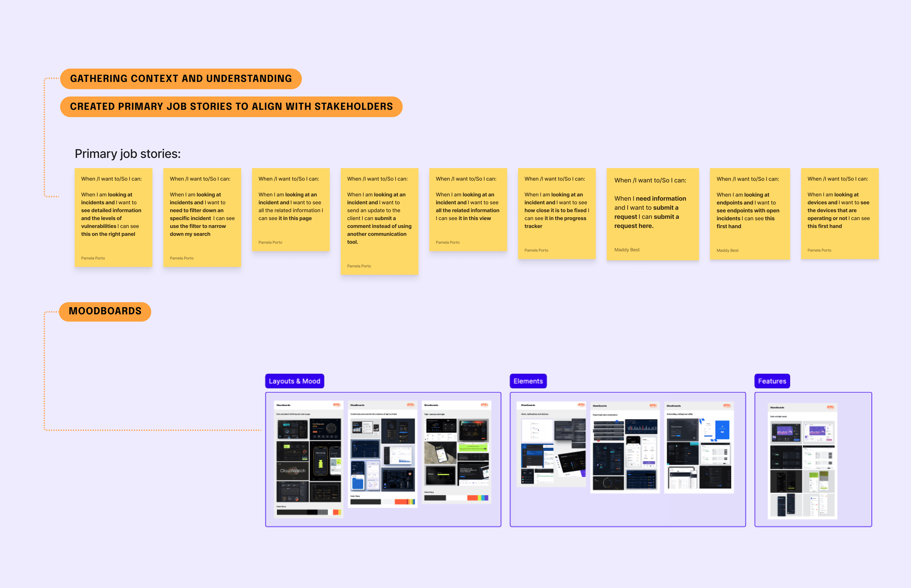Click the Primary job stories heading text
The width and height of the screenshot is (911, 588).
(128, 154)
